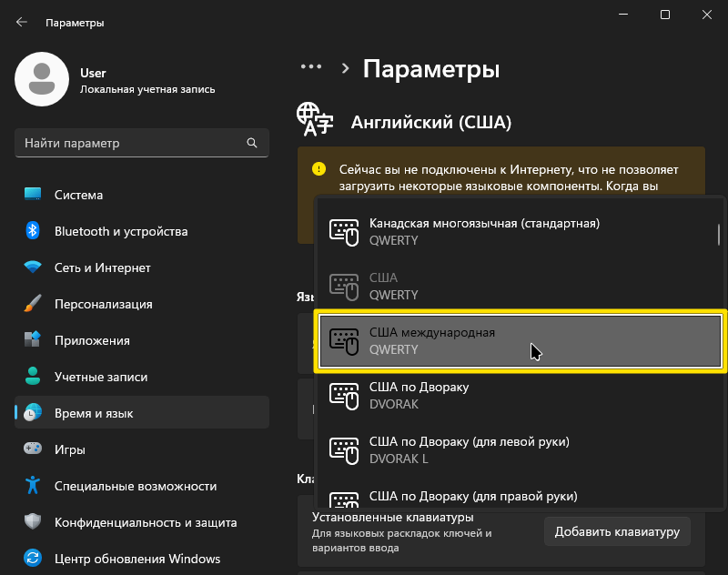Click the Wi-Fi icon for Сеть и Интернет

coord(33,267)
